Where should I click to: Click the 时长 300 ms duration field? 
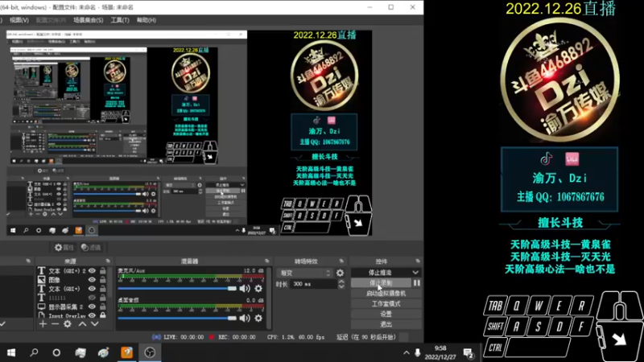click(314, 284)
